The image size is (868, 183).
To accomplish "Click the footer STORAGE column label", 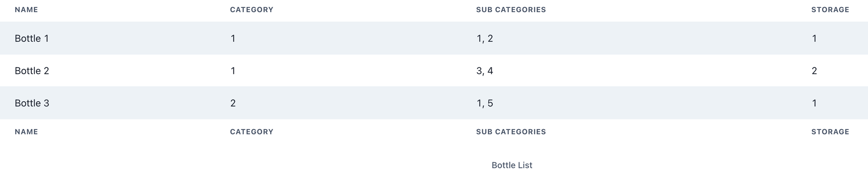I will click(830, 132).
